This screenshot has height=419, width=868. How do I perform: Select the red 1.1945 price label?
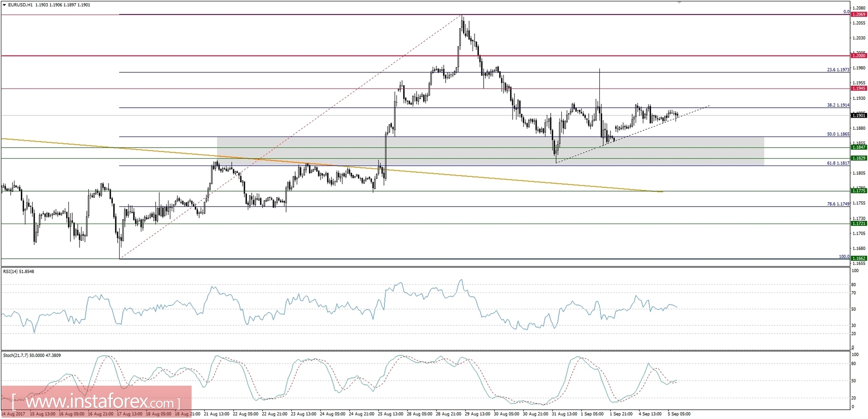859,88
